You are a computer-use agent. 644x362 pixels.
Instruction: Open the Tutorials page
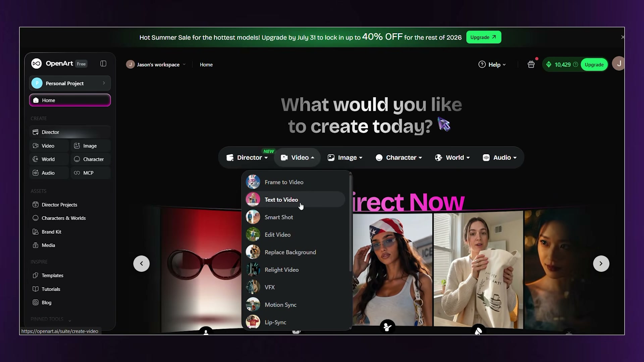click(x=70, y=289)
